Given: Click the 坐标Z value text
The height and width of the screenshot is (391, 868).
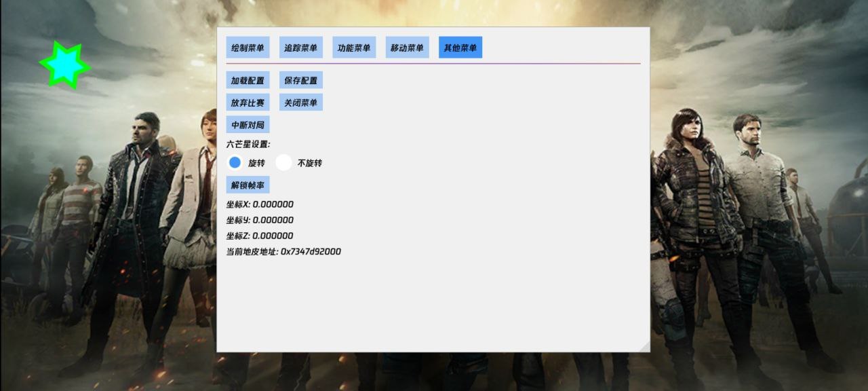Looking at the screenshot, I should pyautogui.click(x=260, y=236).
